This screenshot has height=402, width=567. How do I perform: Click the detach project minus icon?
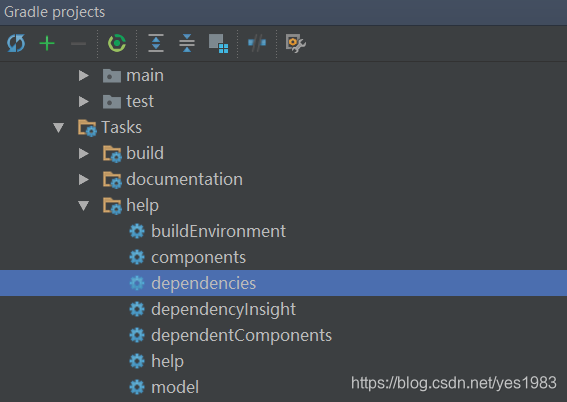click(x=78, y=44)
